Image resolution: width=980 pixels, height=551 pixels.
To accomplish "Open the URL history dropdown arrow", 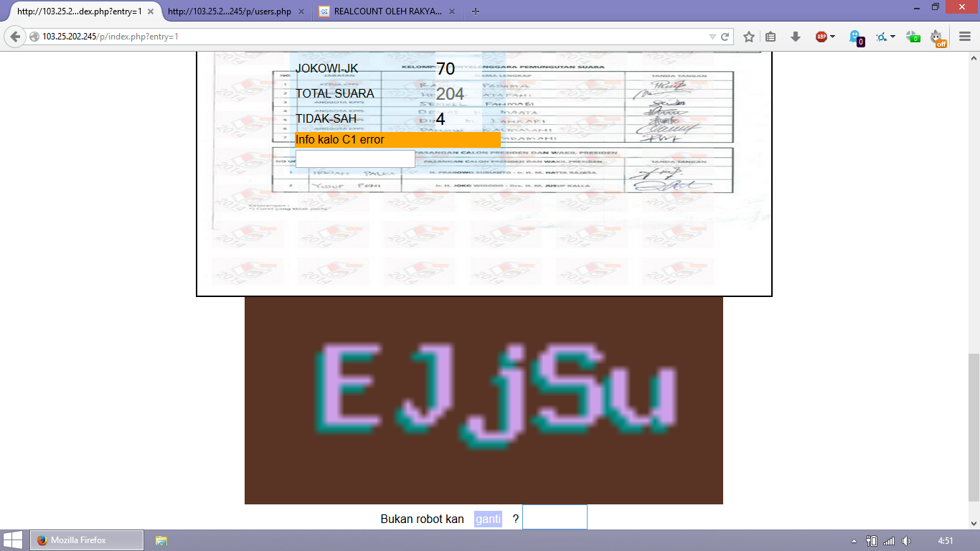I will pos(712,37).
